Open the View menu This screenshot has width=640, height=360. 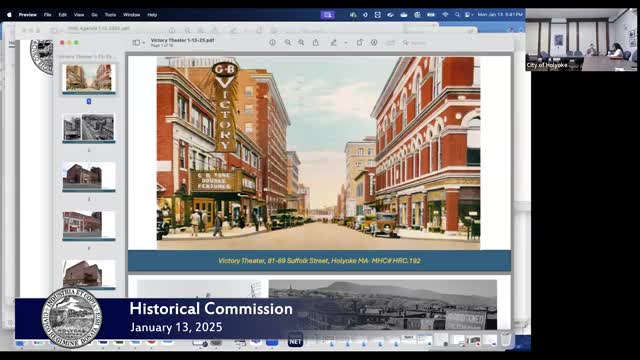(x=79, y=15)
